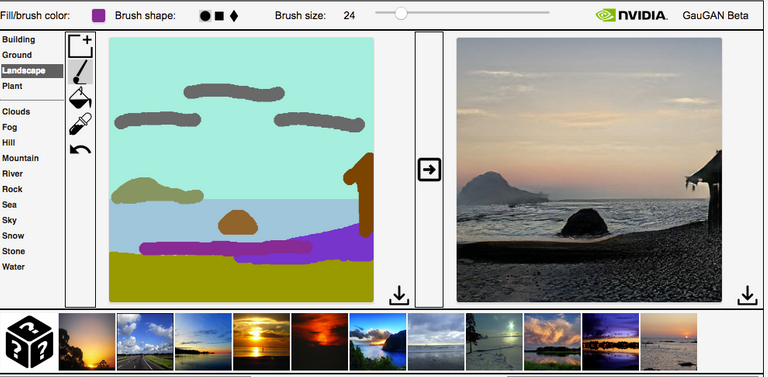The height and width of the screenshot is (377, 768).
Task: Choose the paint bucket fill tool
Action: (x=80, y=98)
